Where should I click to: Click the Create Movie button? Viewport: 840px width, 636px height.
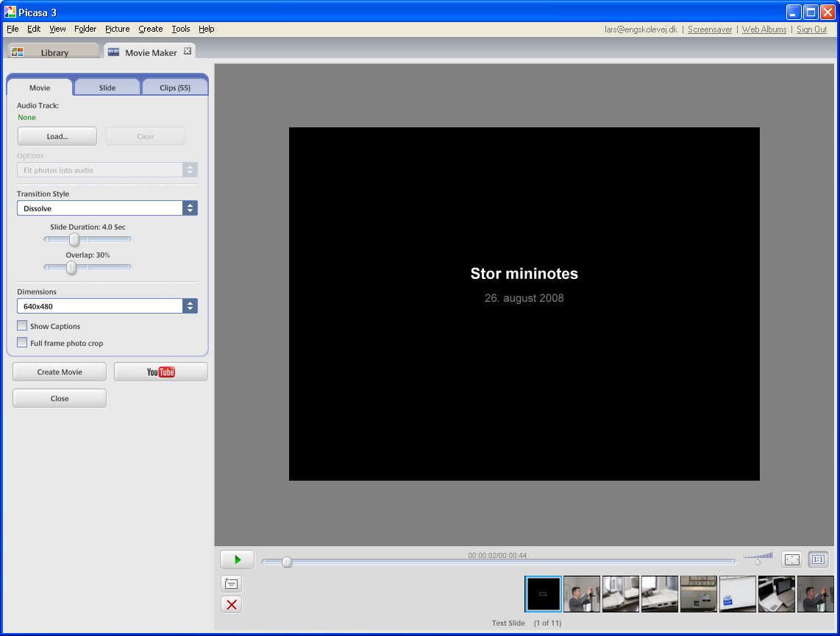60,372
